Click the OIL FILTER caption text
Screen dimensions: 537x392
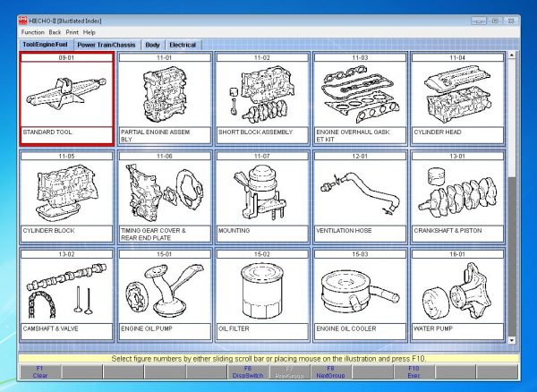tap(234, 328)
